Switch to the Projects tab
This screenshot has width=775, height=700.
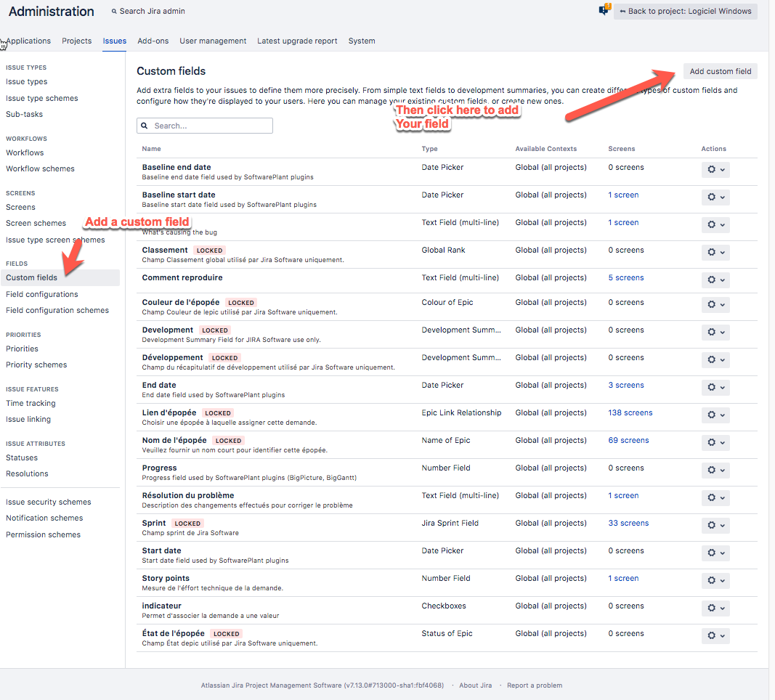click(76, 41)
